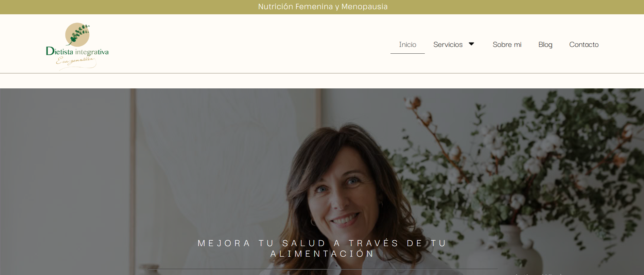644x275 pixels.
Task: Click the word SALUD in hero title
Action: (304, 243)
